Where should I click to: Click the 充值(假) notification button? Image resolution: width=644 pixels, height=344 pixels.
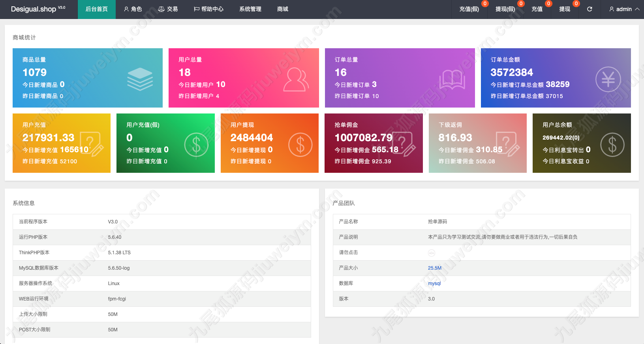(x=469, y=9)
